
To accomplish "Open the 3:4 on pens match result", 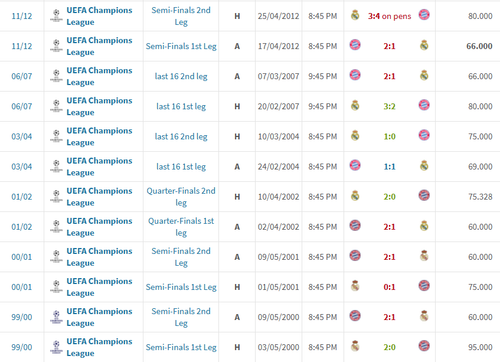I will [x=389, y=16].
